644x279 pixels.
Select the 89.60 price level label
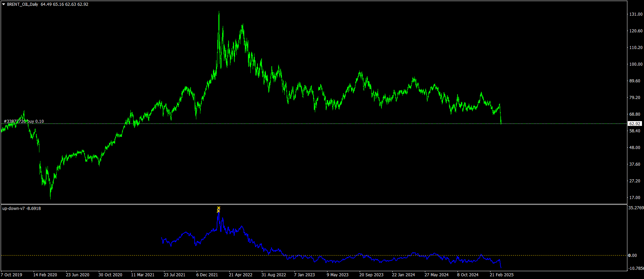click(x=635, y=81)
